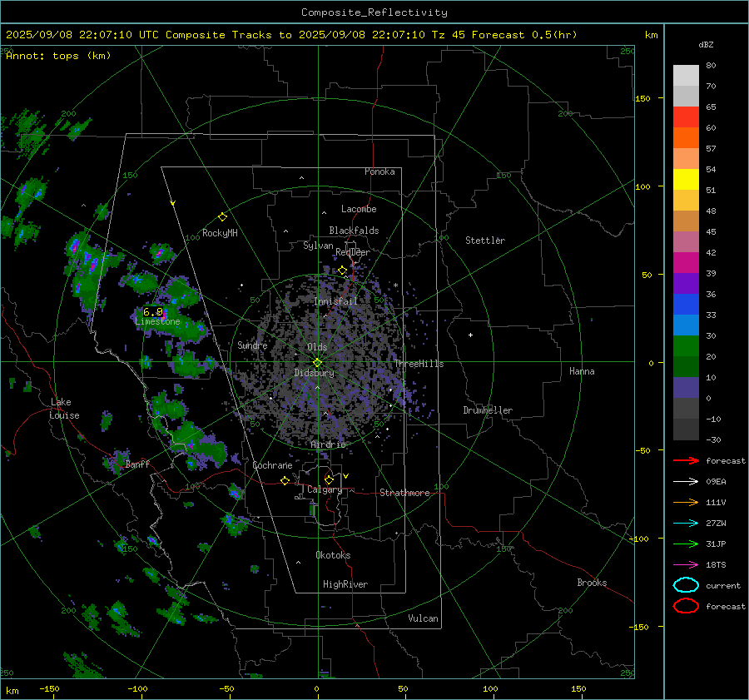The image size is (749, 700).
Task: Click the RedDeer city label
Action: point(353,252)
